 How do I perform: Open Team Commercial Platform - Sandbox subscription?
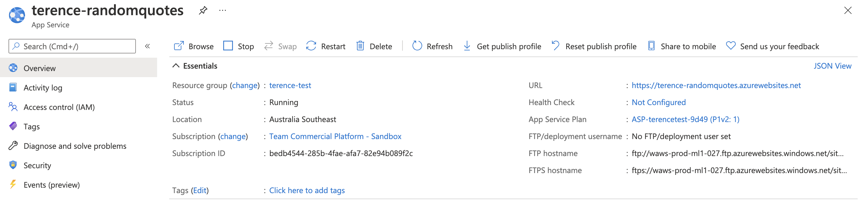(x=335, y=137)
